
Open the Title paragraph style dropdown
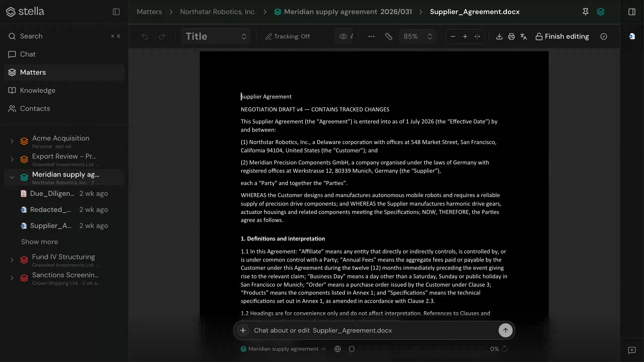(x=216, y=37)
